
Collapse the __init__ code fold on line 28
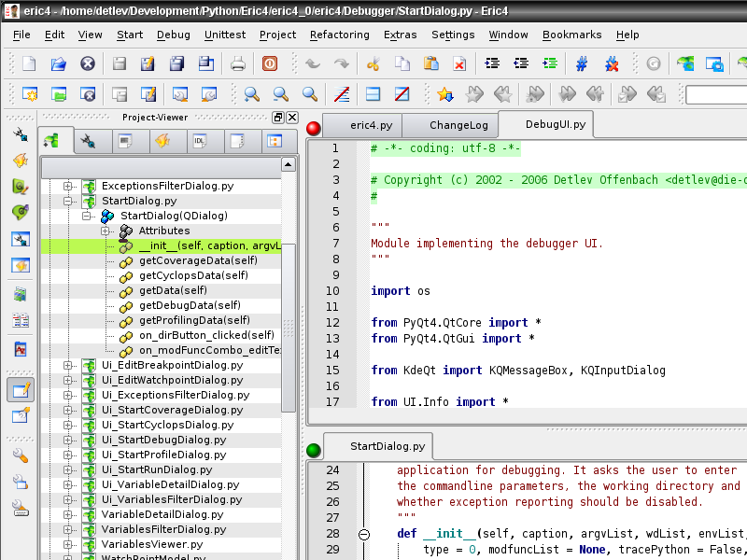tap(363, 533)
